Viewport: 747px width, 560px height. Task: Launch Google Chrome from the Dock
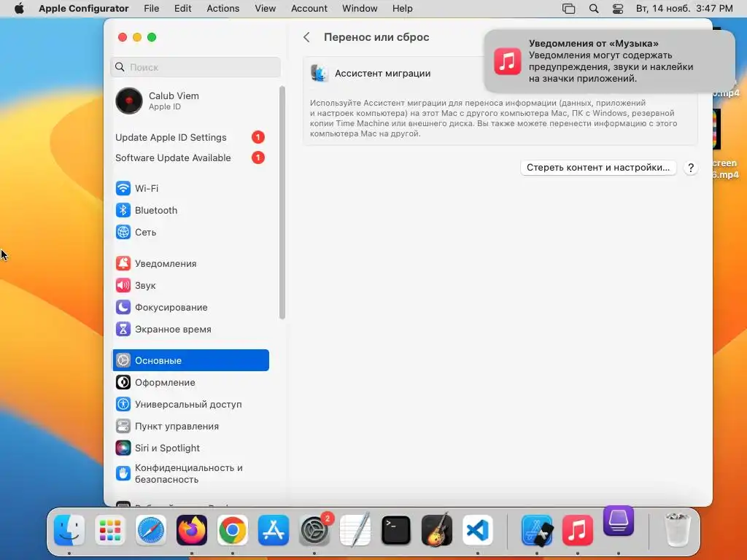pos(233,530)
